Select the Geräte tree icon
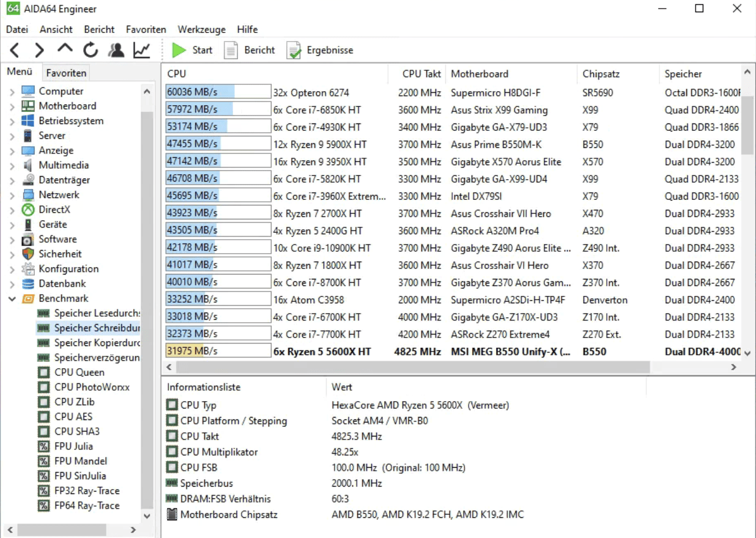Screen dimensions: 756x538 tap(28, 224)
